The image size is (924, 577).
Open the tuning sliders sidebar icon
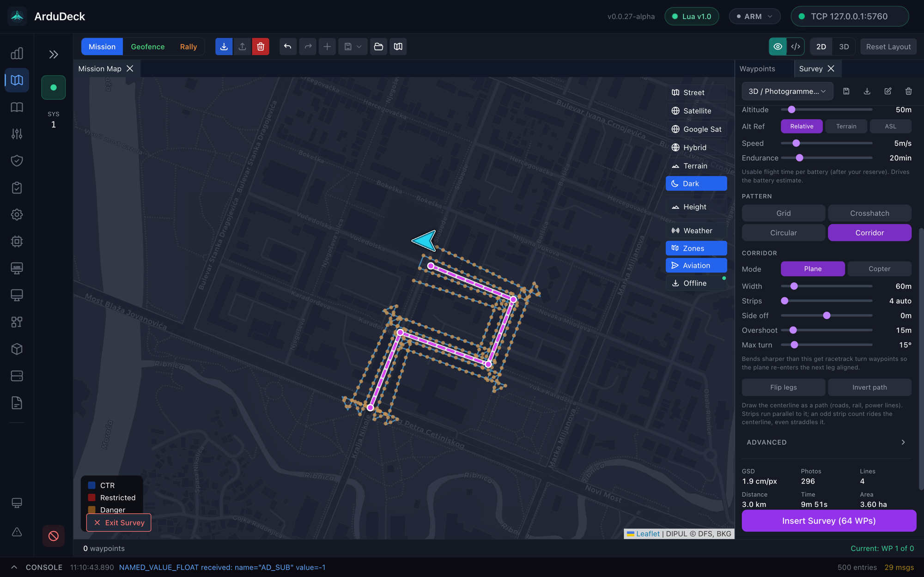pos(17,134)
